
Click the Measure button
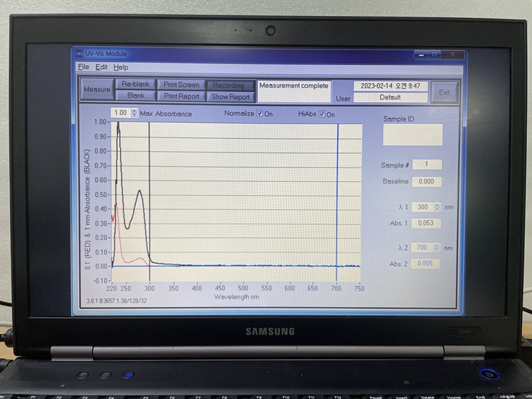(x=96, y=90)
